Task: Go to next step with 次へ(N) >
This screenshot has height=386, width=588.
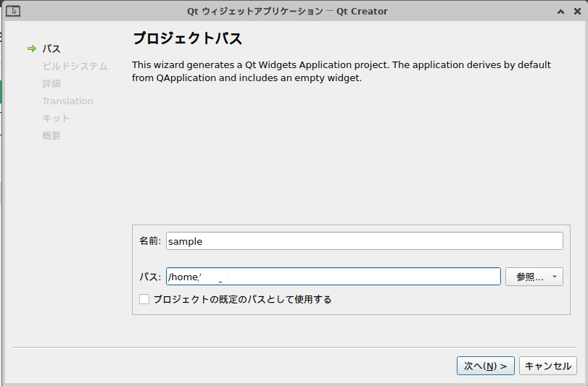Action: pos(485,366)
